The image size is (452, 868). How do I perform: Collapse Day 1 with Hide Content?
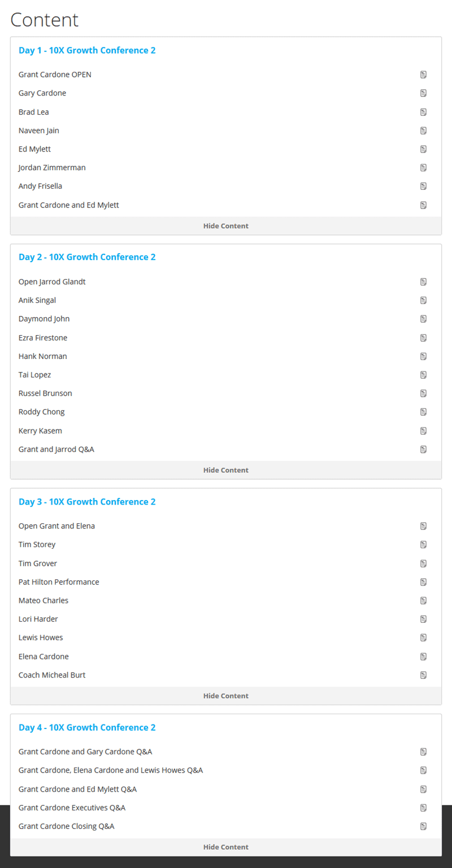(226, 226)
